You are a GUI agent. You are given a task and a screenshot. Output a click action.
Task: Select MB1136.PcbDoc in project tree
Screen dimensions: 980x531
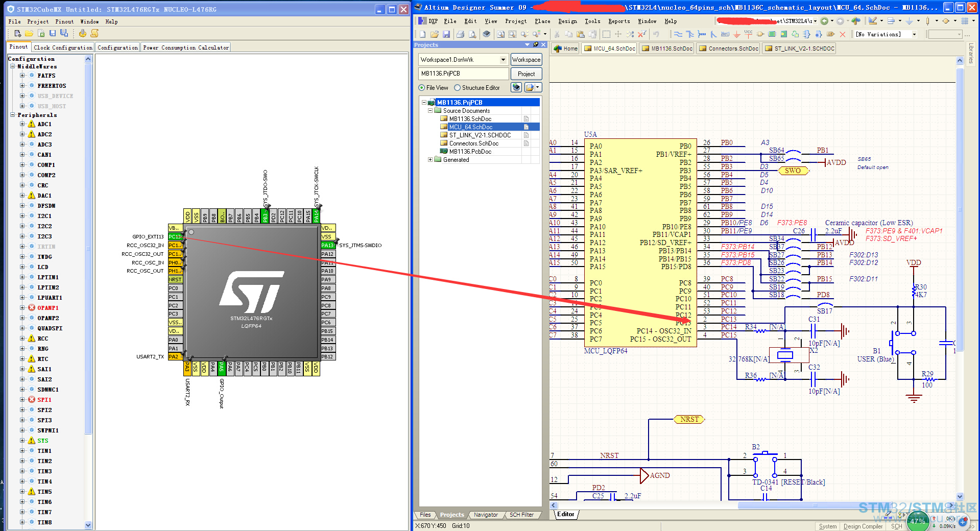470,152
